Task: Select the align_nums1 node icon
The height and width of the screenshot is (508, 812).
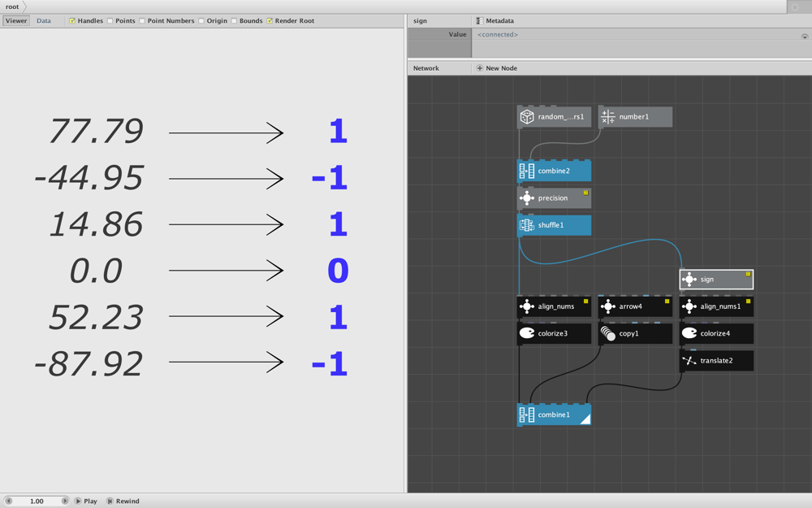Action: tap(689, 306)
